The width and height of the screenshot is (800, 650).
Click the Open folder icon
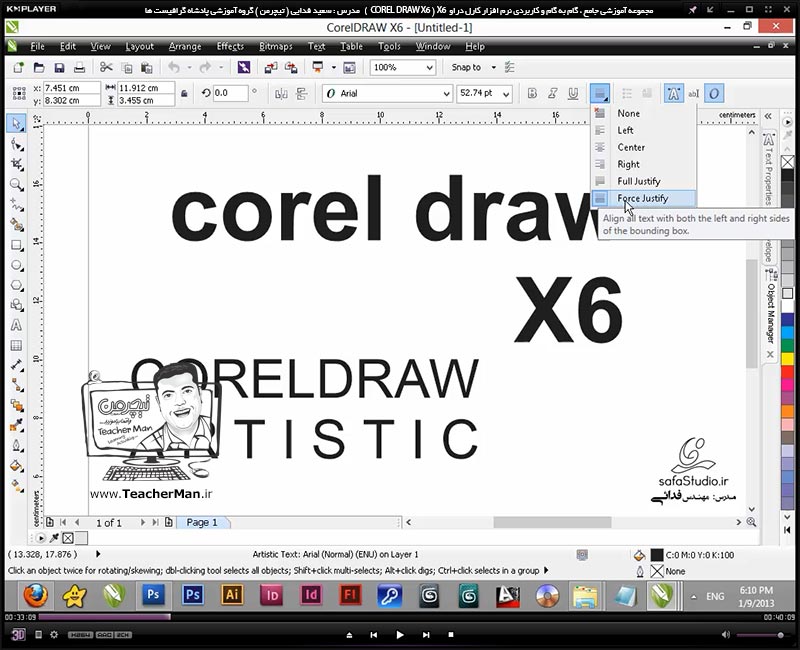39,67
